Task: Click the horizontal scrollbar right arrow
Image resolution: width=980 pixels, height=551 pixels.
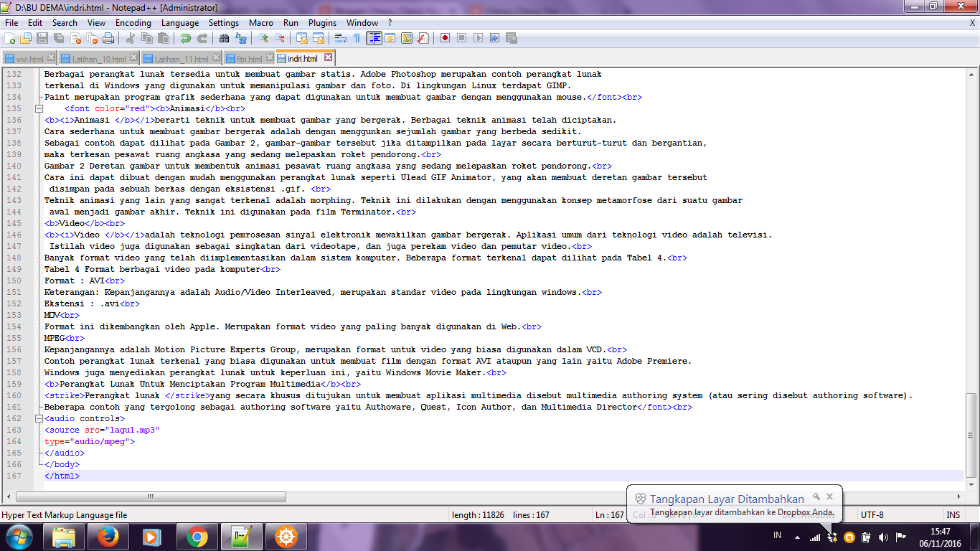Action: [958, 496]
